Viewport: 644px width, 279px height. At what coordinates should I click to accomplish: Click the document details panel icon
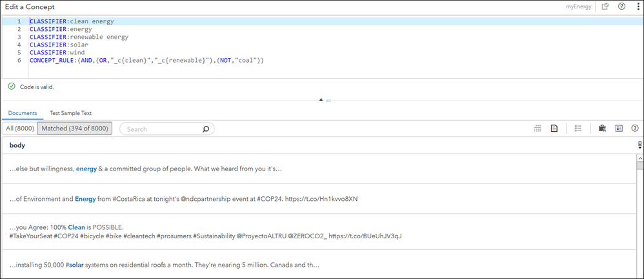619,129
